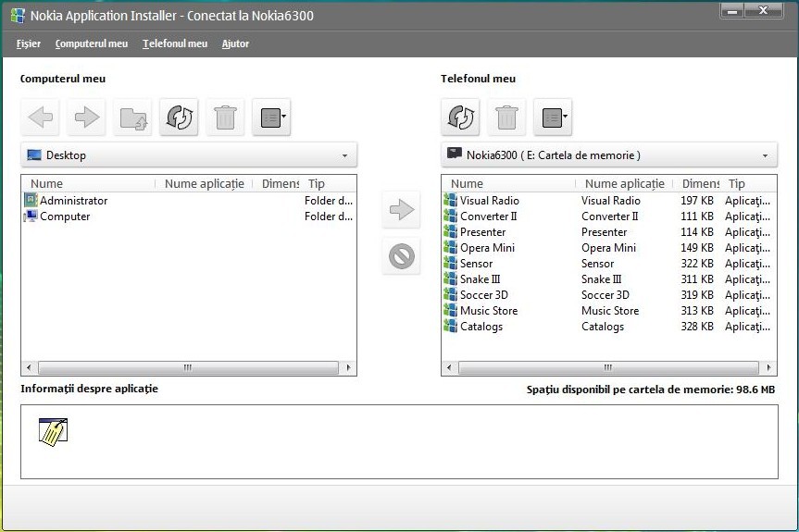
Task: Click the 311 KB size of Snake III
Action: point(697,279)
